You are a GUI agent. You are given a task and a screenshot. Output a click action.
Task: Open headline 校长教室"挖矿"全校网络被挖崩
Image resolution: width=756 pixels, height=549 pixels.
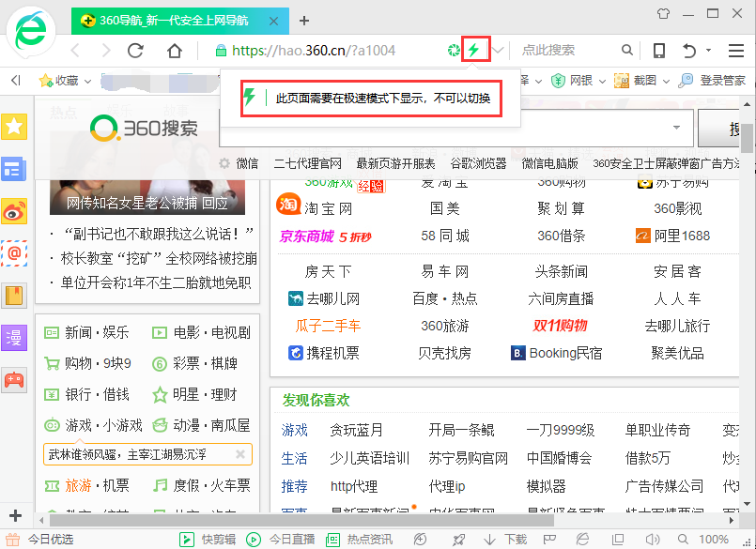[159, 258]
